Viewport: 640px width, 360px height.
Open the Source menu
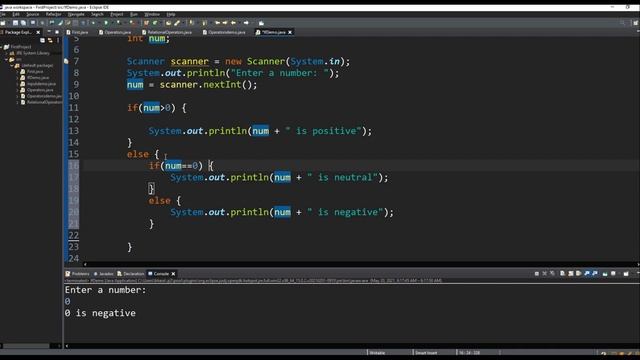(x=33, y=14)
